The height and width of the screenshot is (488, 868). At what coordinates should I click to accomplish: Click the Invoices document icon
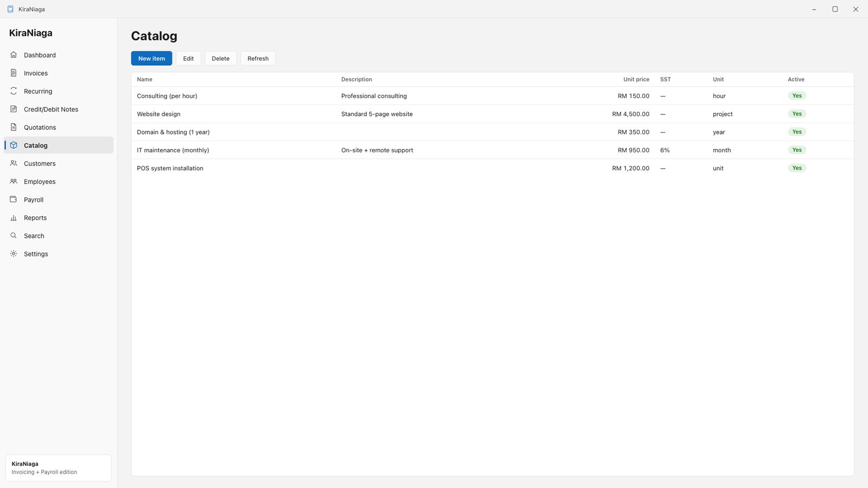14,73
